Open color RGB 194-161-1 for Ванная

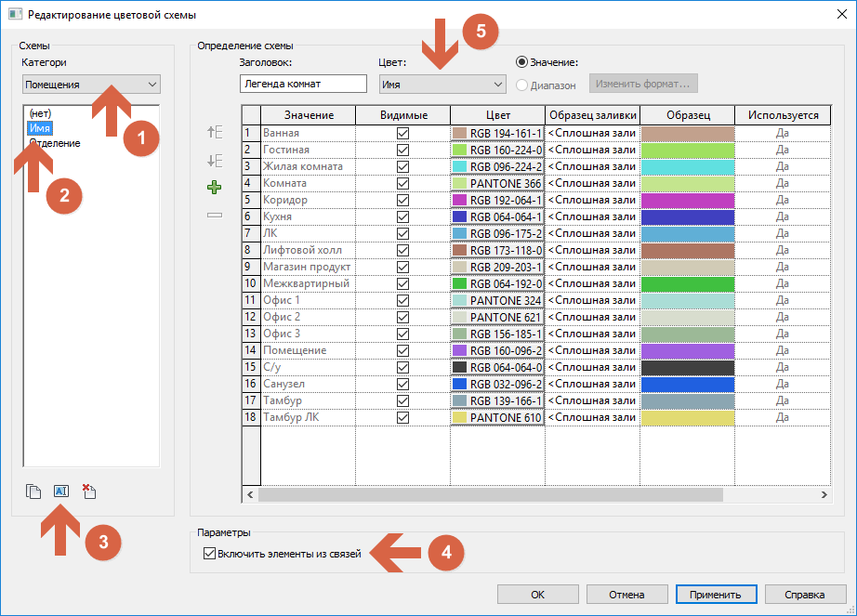point(497,133)
